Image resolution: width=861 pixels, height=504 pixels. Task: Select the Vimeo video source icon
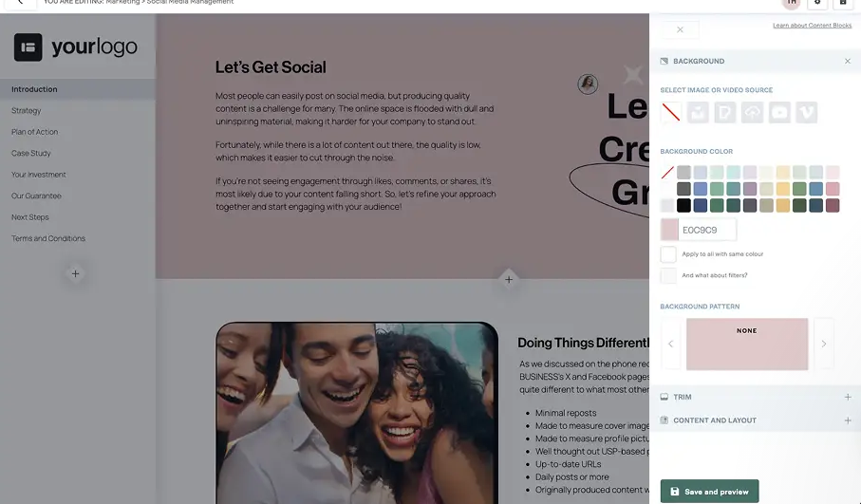point(807,112)
